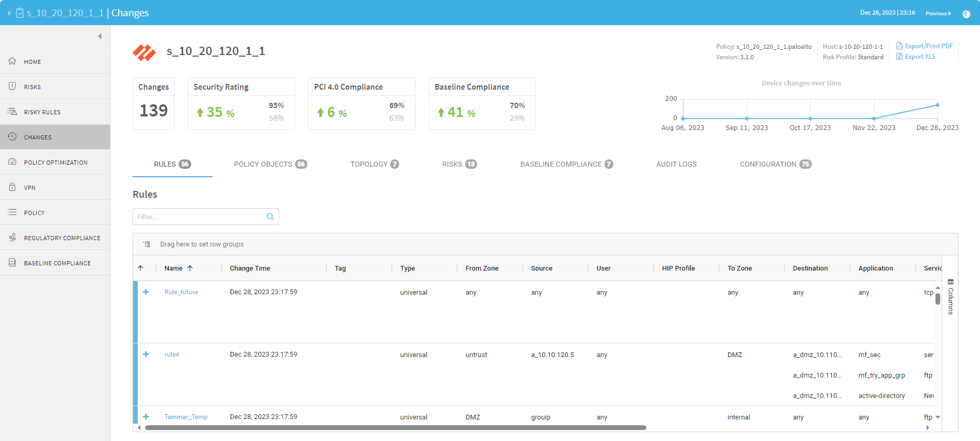The width and height of the screenshot is (980, 441).
Task: Open the Audit Logs tab
Action: pyautogui.click(x=676, y=164)
